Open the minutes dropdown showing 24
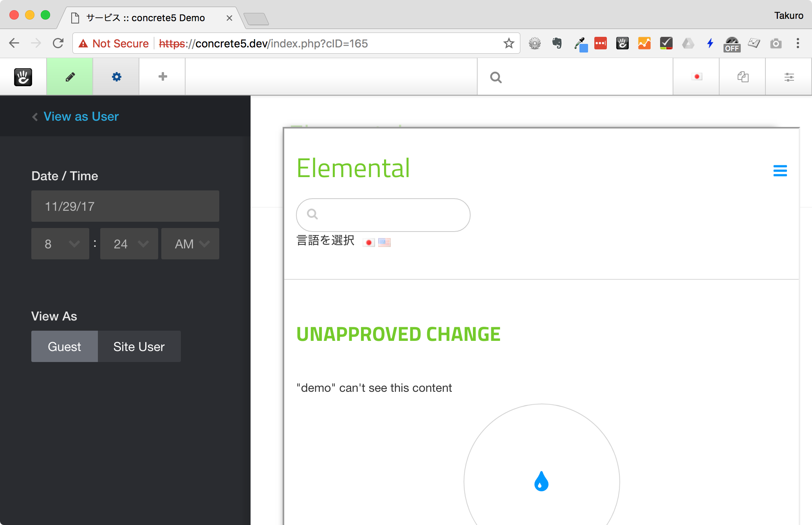The height and width of the screenshot is (525, 812). tap(129, 244)
